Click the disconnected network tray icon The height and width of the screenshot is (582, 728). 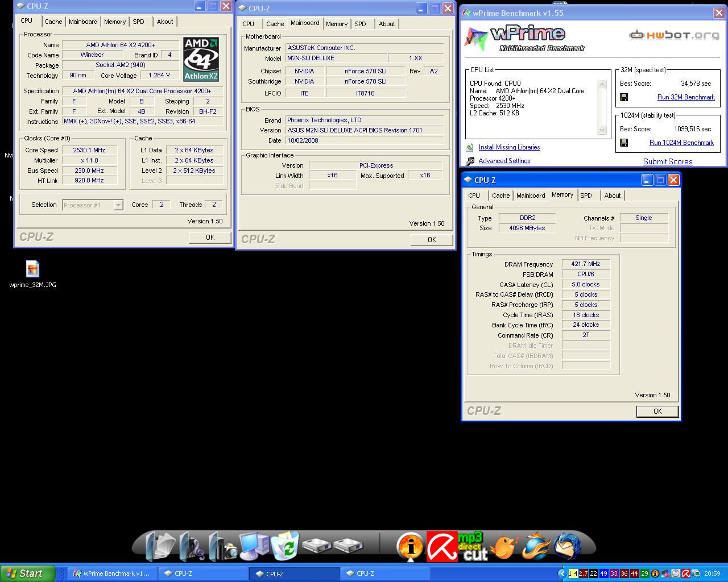pos(665,573)
